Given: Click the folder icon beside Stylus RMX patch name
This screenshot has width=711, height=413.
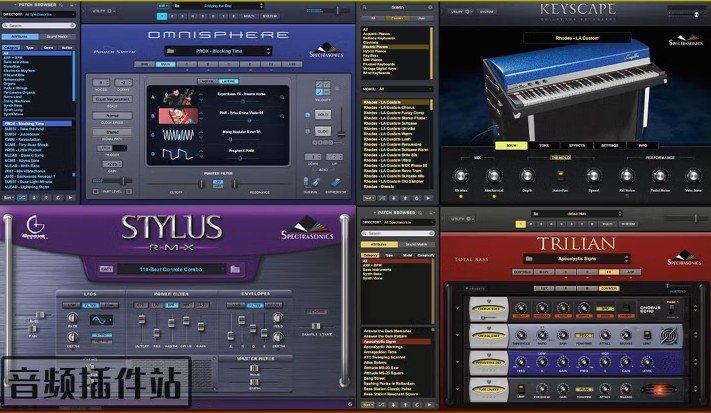Looking at the screenshot, I should (x=235, y=269).
